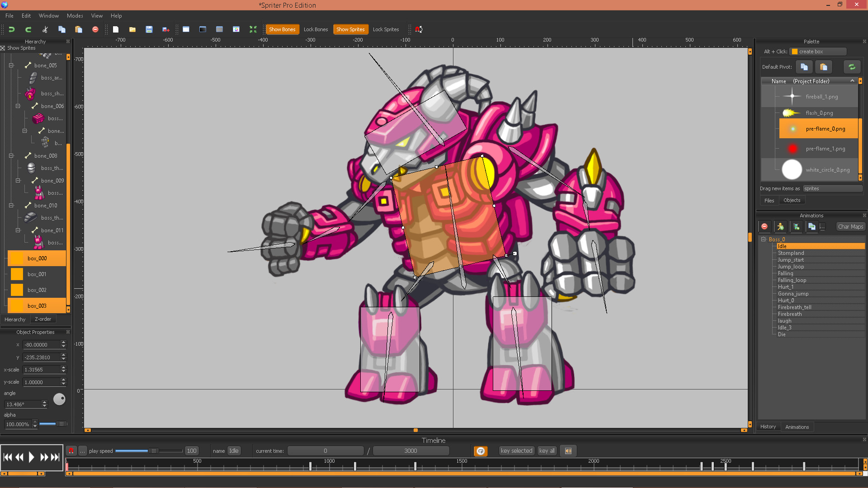Open the Modes menu
This screenshot has width=868, height=488.
click(x=75, y=15)
